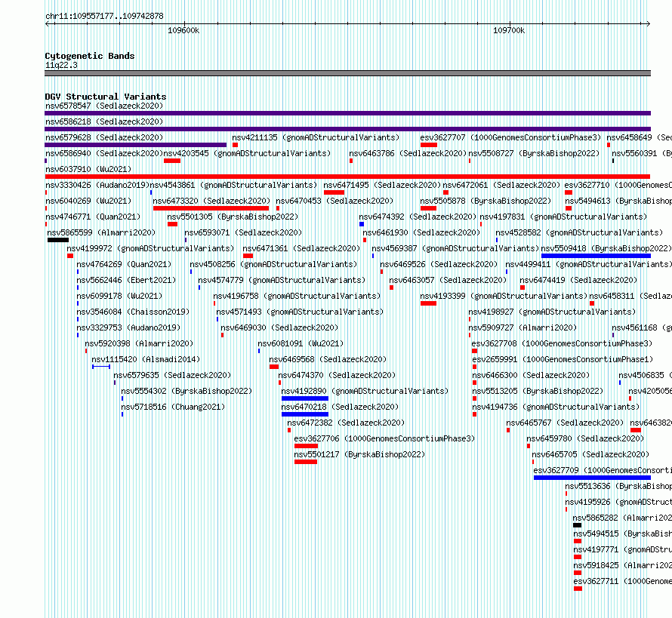The image size is (672, 618).
Task: Click nsv5909727 (Almarri2020) label
Action: 522,327
